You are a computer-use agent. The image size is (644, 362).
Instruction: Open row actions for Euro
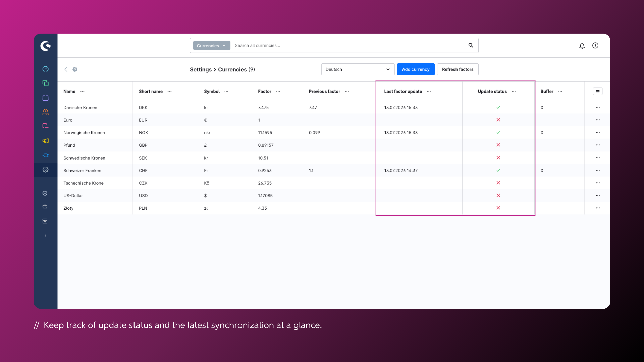pyautogui.click(x=598, y=120)
